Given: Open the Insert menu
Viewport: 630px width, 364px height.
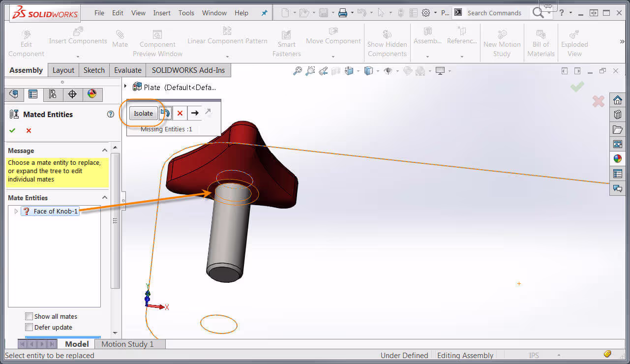Looking at the screenshot, I should [162, 13].
